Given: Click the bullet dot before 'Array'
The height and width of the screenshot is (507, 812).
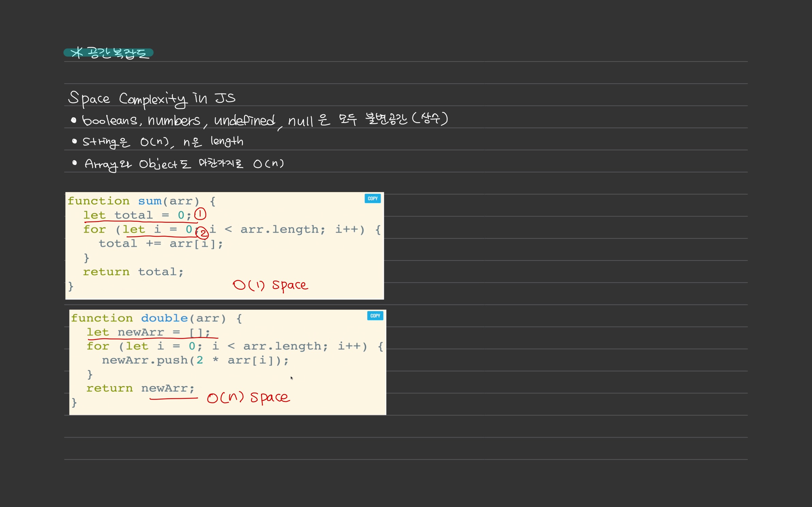Looking at the screenshot, I should [x=75, y=163].
